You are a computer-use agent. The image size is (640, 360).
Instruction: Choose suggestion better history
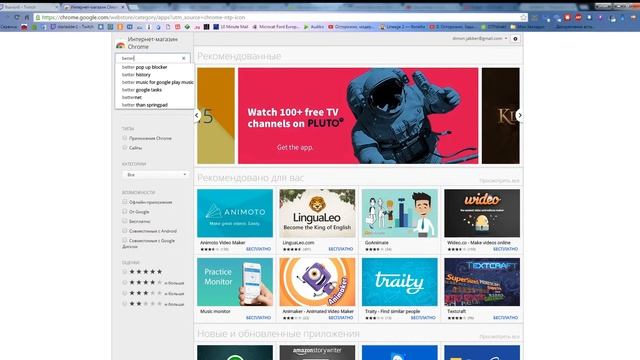(x=155, y=75)
